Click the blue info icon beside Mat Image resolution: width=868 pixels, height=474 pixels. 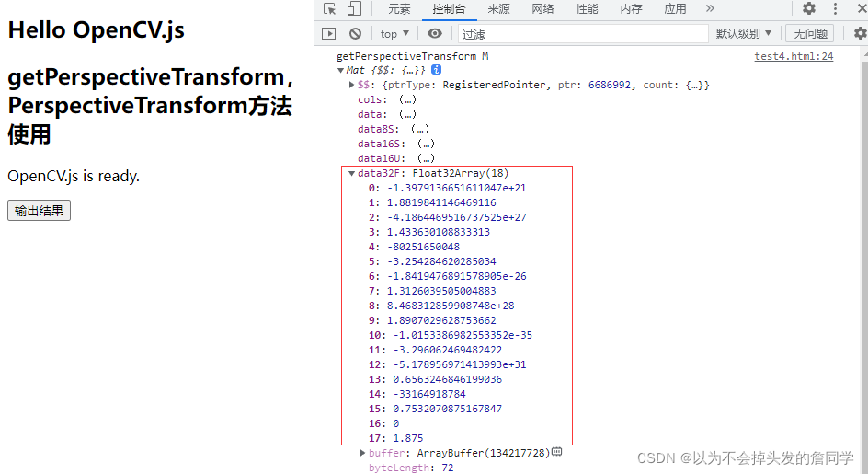436,70
